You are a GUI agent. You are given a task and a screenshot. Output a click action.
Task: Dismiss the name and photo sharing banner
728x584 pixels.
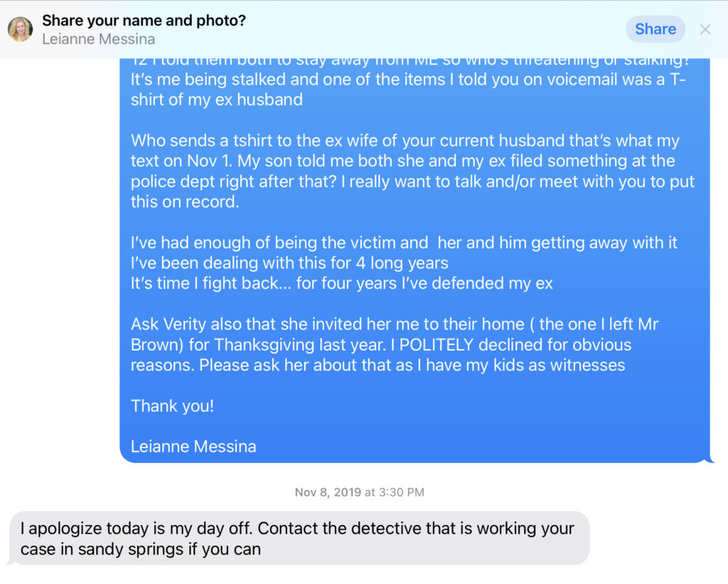click(705, 30)
